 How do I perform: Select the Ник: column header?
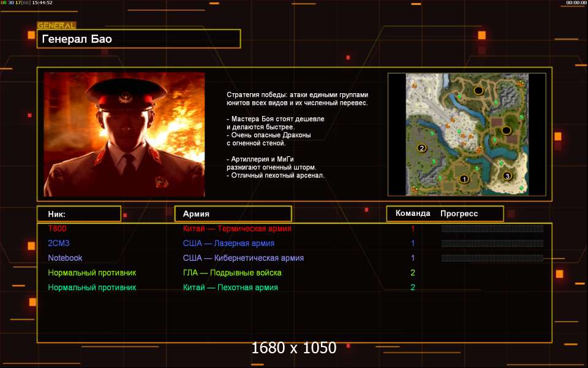click(79, 213)
